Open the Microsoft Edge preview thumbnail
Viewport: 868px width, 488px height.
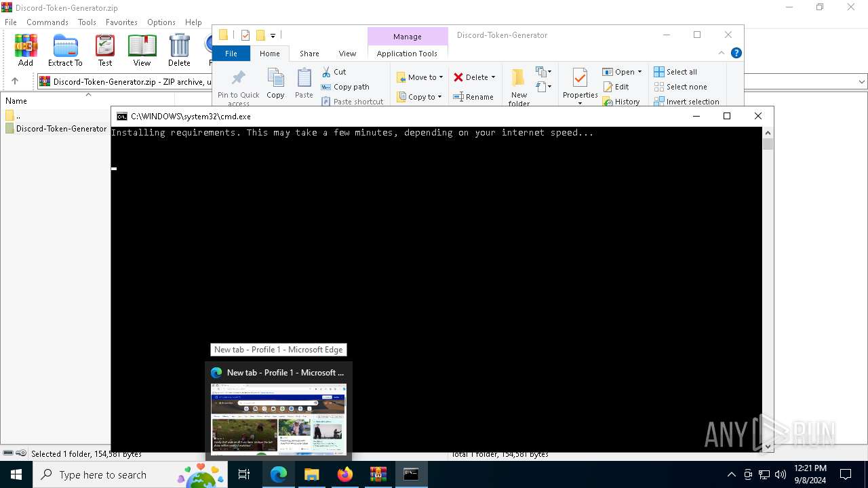(x=279, y=418)
